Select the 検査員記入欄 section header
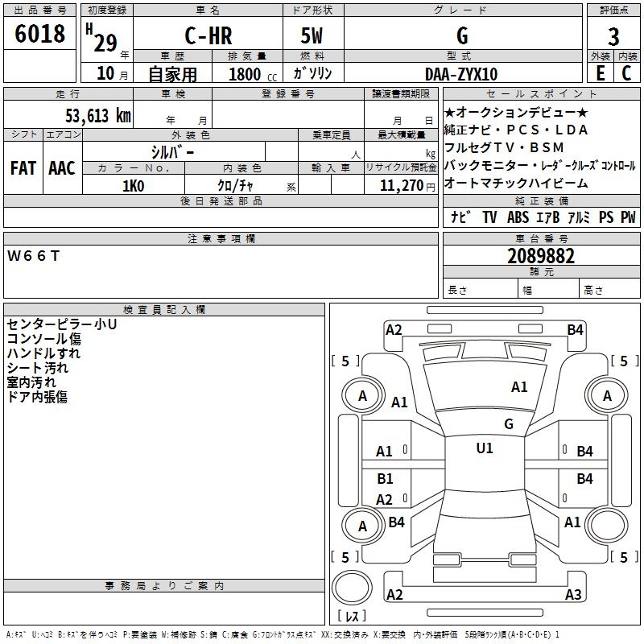Screen dimensions: 644x644 click(164, 310)
